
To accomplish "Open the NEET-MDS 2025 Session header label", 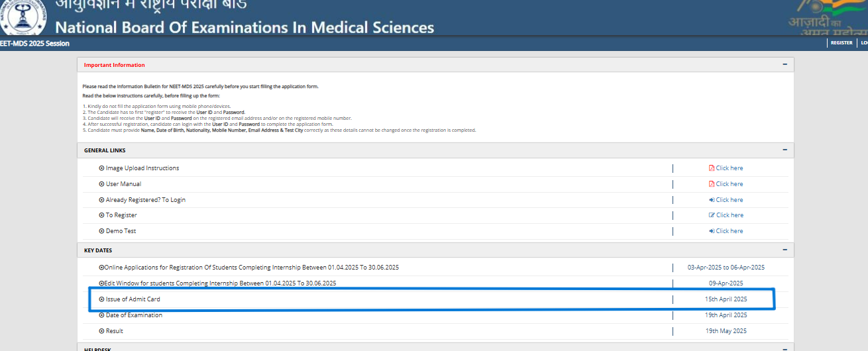I will click(34, 44).
